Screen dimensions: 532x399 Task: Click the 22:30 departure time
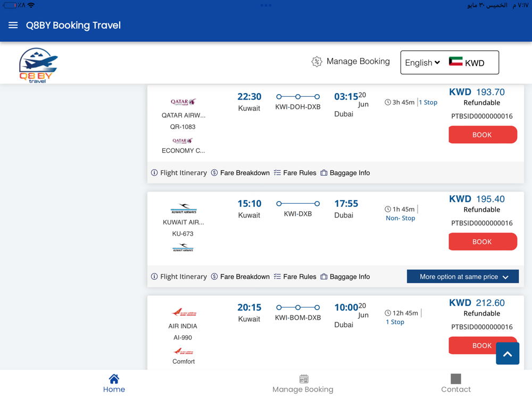tap(250, 97)
